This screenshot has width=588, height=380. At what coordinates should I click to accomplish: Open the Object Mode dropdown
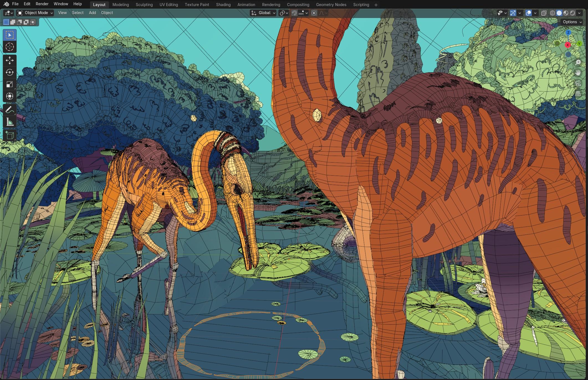coord(35,13)
